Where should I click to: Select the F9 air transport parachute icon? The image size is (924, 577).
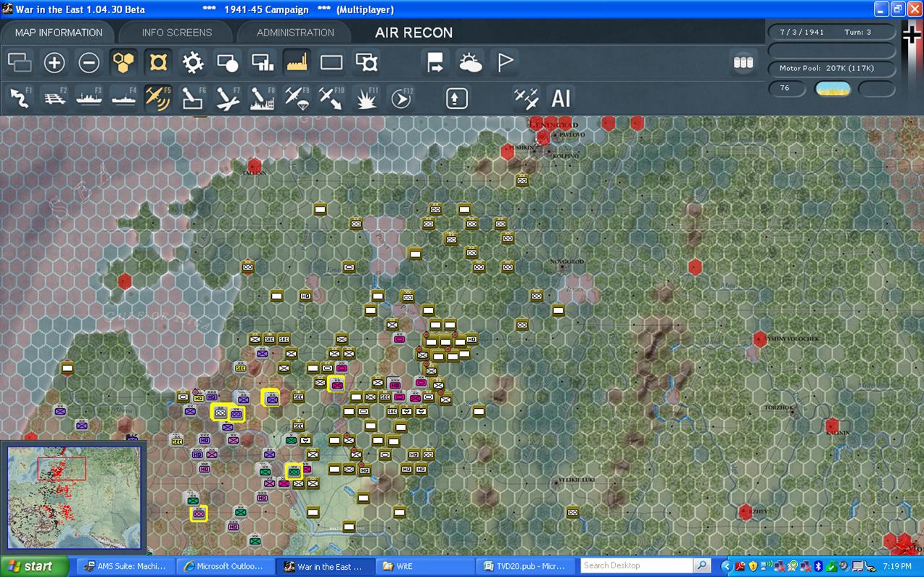(297, 98)
